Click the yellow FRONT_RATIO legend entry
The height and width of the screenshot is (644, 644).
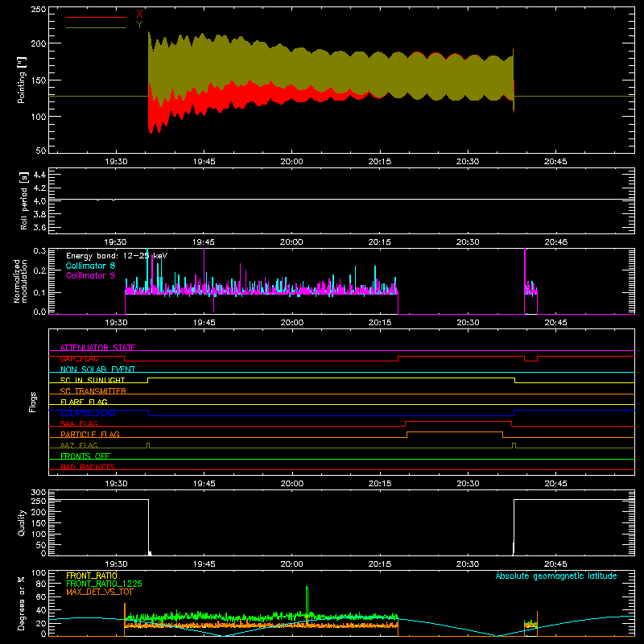coord(92,576)
